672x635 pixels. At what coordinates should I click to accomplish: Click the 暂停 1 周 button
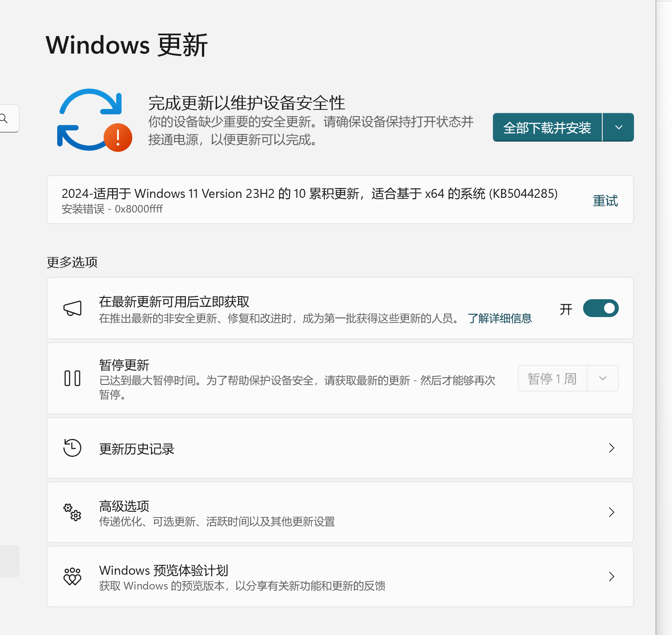point(552,378)
